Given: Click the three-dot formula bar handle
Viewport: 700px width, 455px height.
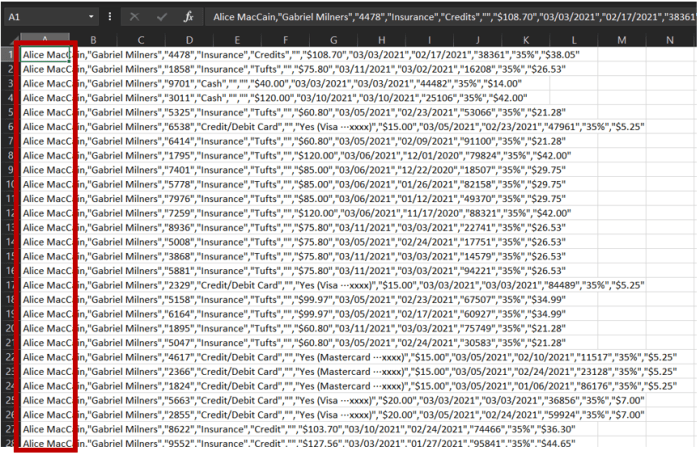Looking at the screenshot, I should [x=110, y=17].
